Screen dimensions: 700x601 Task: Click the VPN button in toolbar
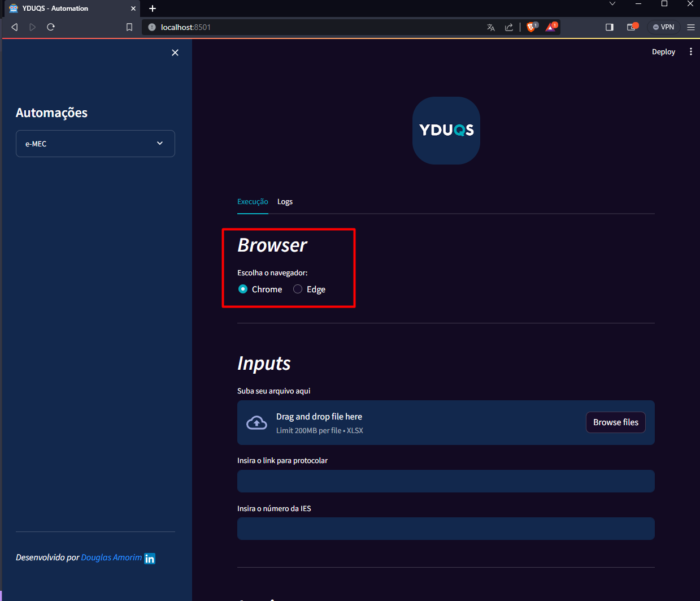point(663,27)
